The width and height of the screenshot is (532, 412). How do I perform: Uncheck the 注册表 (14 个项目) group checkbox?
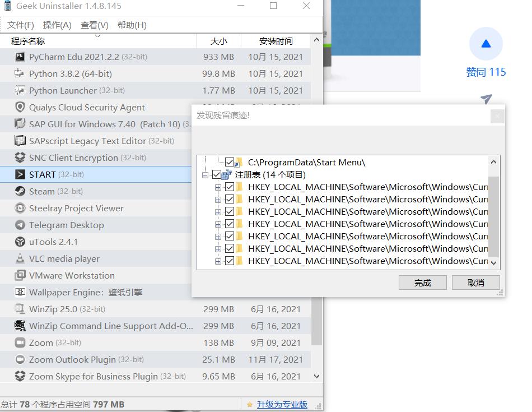point(216,174)
